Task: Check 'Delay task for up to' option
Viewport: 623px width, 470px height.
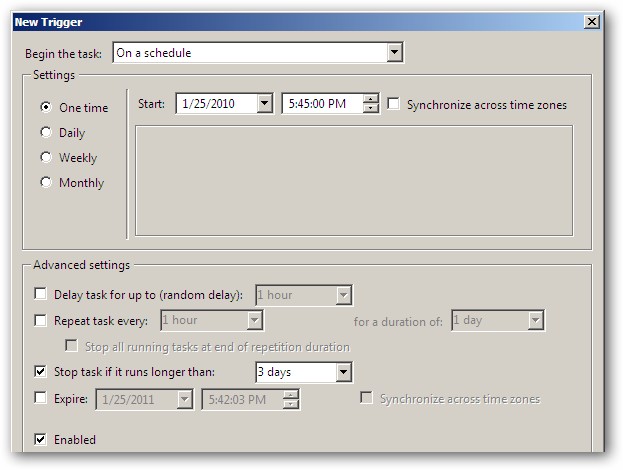Action: (40, 294)
